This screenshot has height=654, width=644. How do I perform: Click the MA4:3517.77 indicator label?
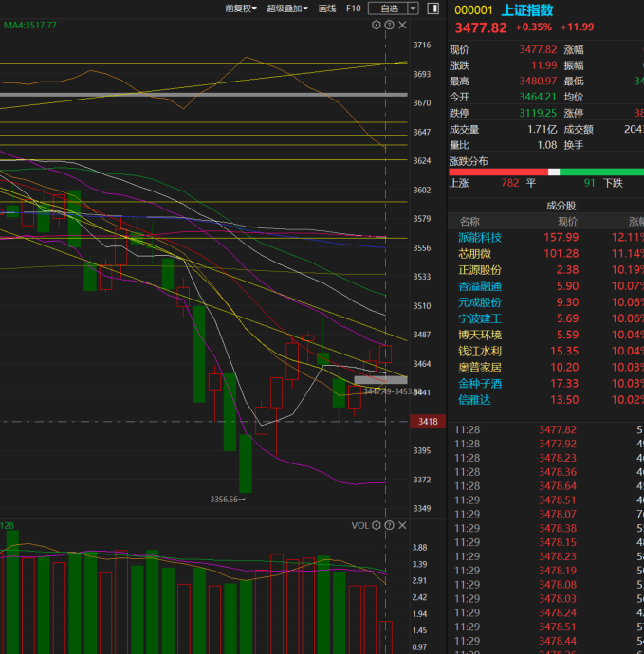coord(30,25)
